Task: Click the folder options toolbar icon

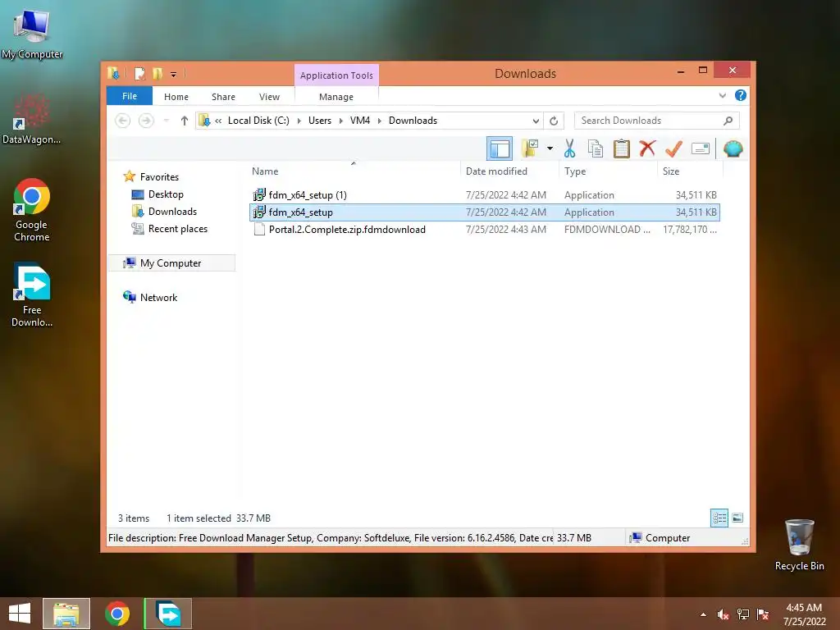Action: click(x=530, y=148)
